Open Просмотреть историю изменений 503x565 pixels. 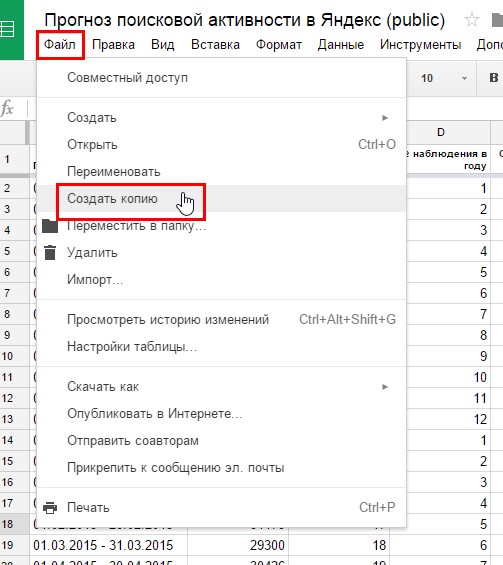tap(222, 320)
